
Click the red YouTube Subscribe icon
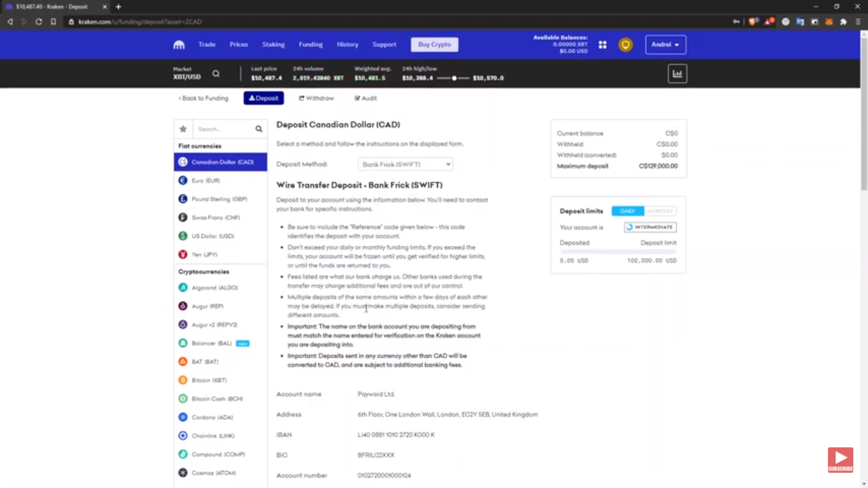[x=840, y=459]
